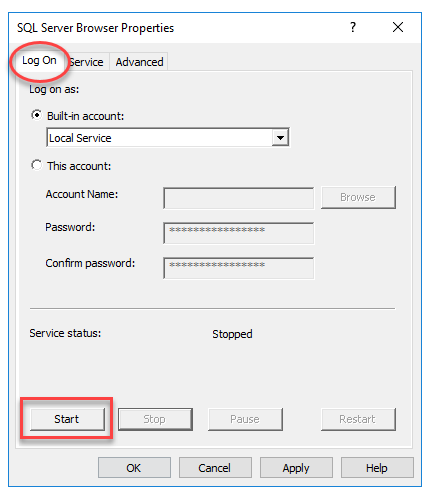Dismiss the dialog with Cancel button
431x491 pixels.
[x=215, y=468]
